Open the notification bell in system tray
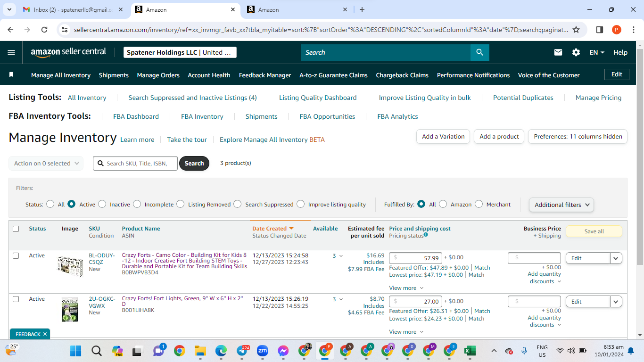The width and height of the screenshot is (644, 362). (631, 351)
